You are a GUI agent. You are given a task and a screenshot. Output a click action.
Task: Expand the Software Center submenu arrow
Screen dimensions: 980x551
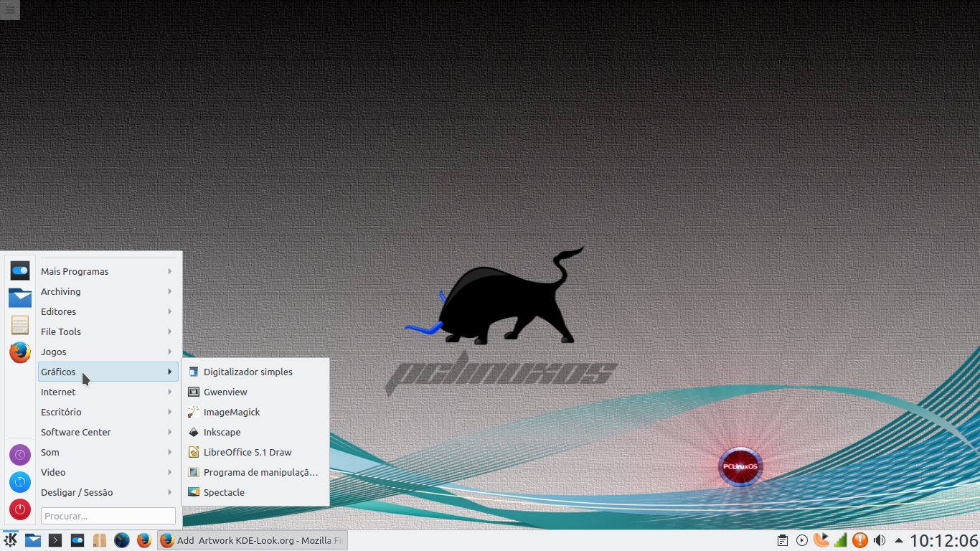click(x=170, y=432)
